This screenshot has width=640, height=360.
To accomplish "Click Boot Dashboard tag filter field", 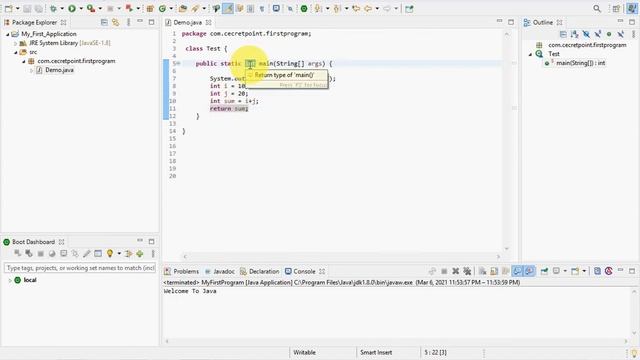I will [x=80, y=268].
